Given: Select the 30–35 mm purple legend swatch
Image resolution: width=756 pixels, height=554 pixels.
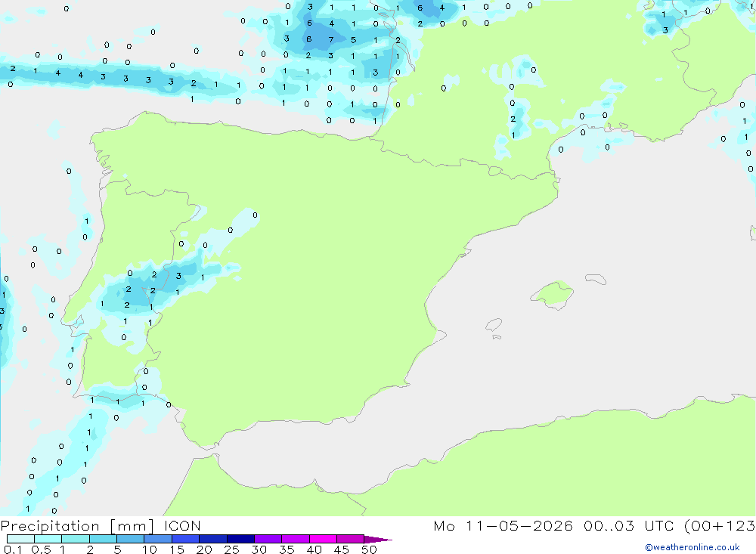Looking at the screenshot, I should coord(268,539).
